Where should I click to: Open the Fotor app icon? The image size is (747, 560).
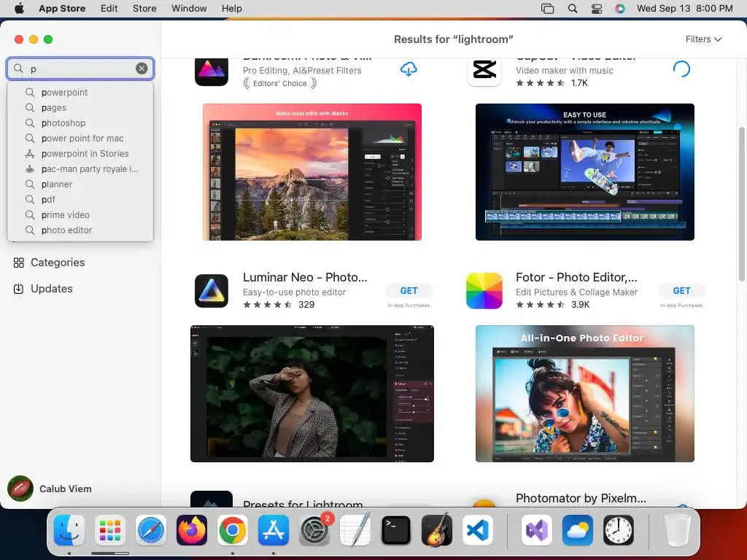[484, 291]
